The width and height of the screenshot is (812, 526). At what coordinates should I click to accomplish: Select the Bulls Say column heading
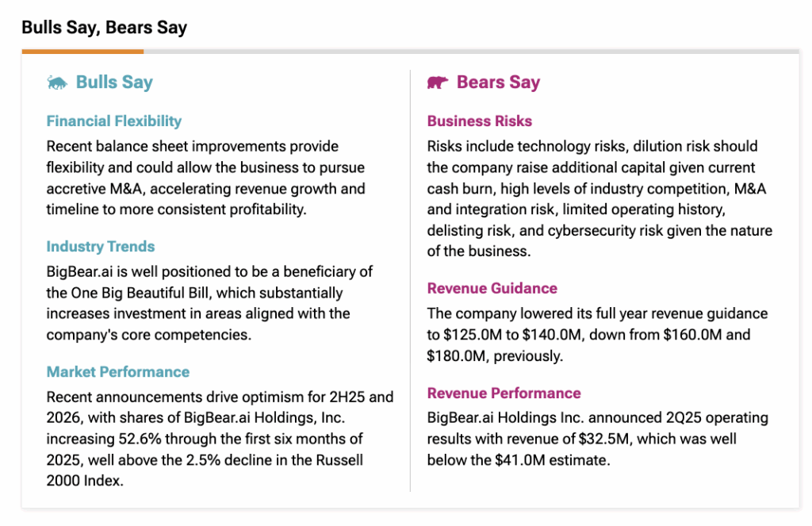(x=114, y=83)
